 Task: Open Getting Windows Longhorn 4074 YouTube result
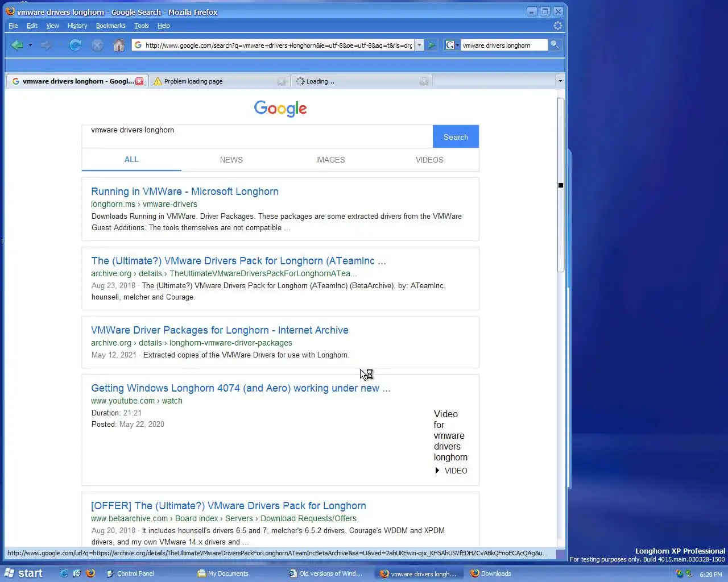pyautogui.click(x=241, y=388)
